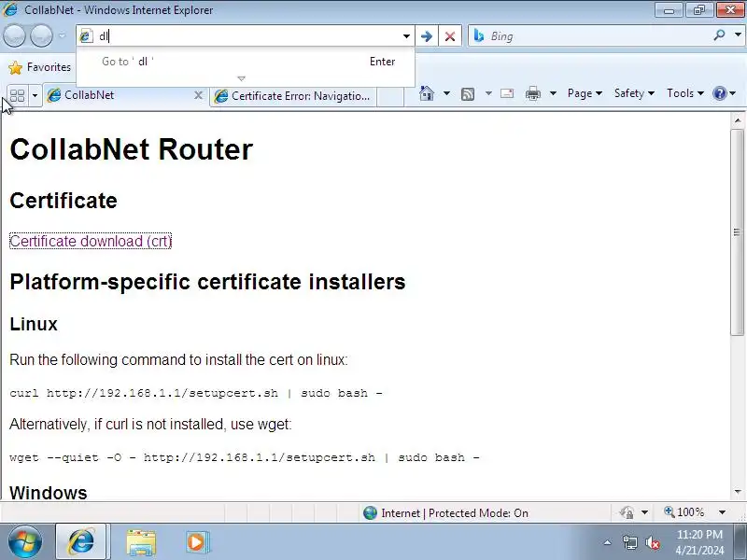Click the Print icon
This screenshot has height=560, width=747.
532,93
